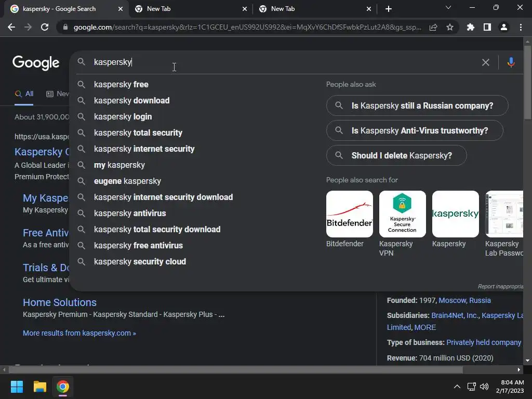532x399 pixels.
Task: Open a new tab with the plus button
Action: (389, 9)
